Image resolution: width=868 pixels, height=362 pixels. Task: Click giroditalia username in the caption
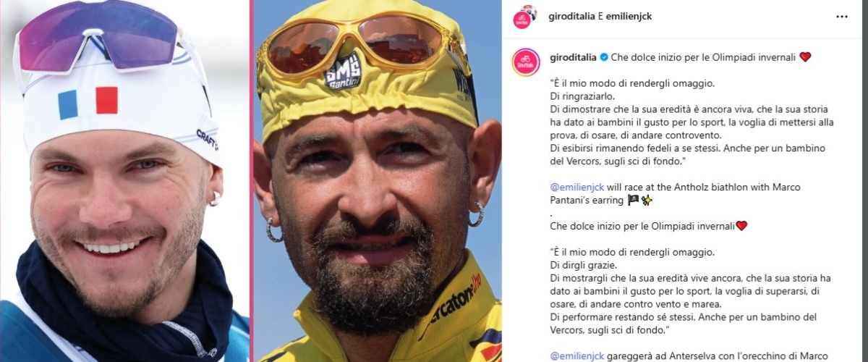point(573,56)
